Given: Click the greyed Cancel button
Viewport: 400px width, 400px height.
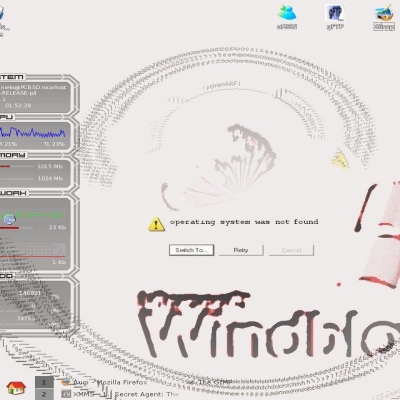Looking at the screenshot, I should [291, 250].
